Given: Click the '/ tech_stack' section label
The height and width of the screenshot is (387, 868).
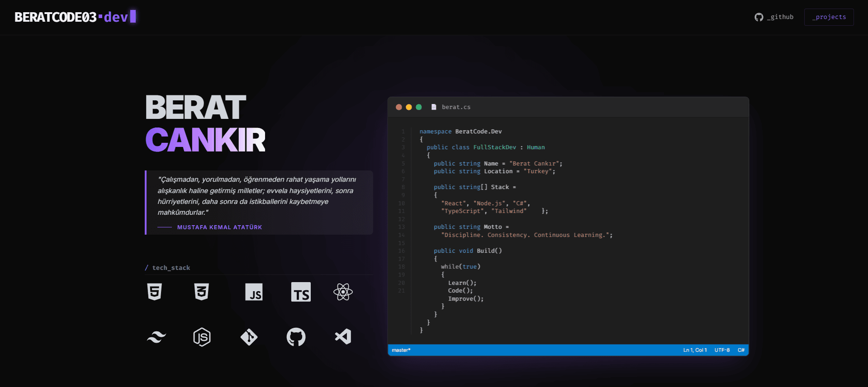Looking at the screenshot, I should coord(168,268).
